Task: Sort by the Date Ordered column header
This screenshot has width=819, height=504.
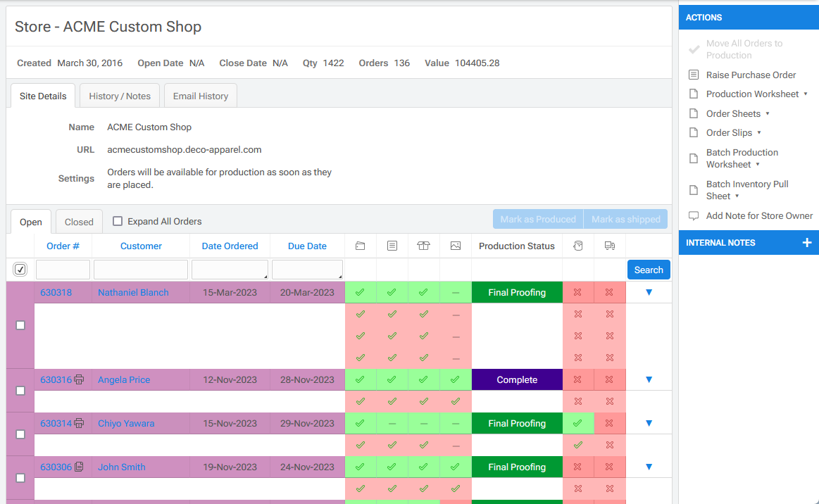Action: (230, 246)
